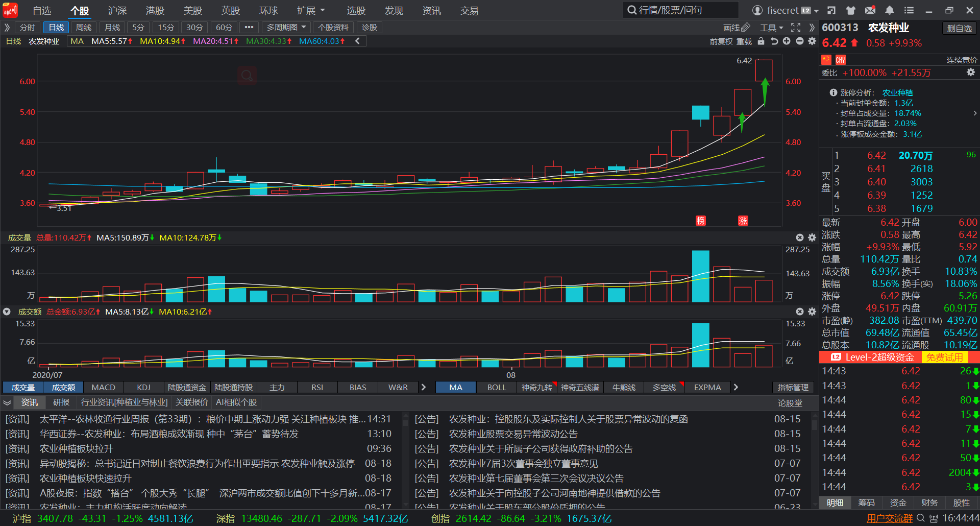Click the CNY currency badge
This screenshot has width=980, height=526.
841,60
